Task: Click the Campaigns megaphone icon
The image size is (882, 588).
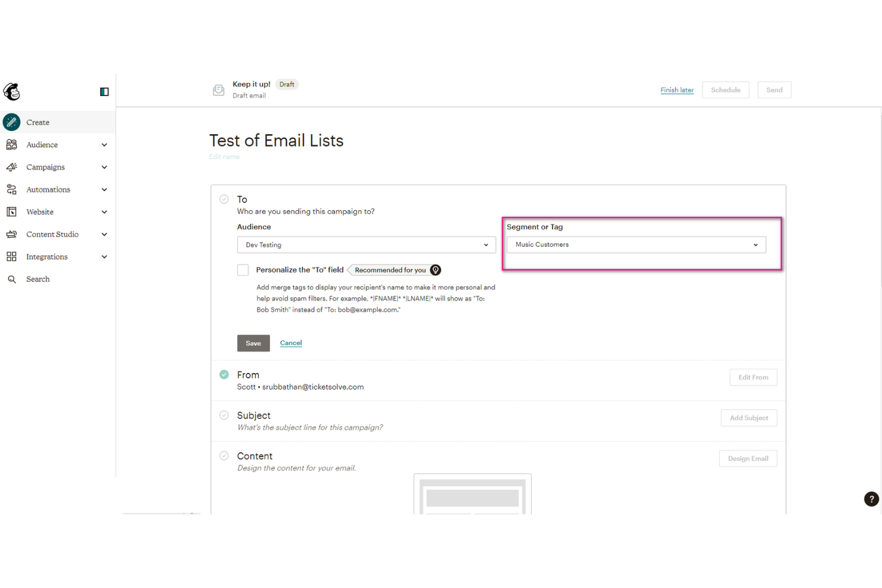Action: click(x=11, y=167)
